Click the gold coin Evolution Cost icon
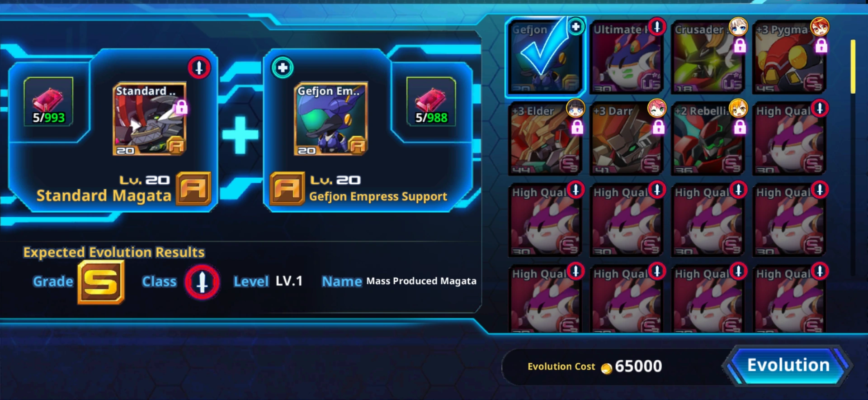The image size is (868, 400). (x=607, y=368)
